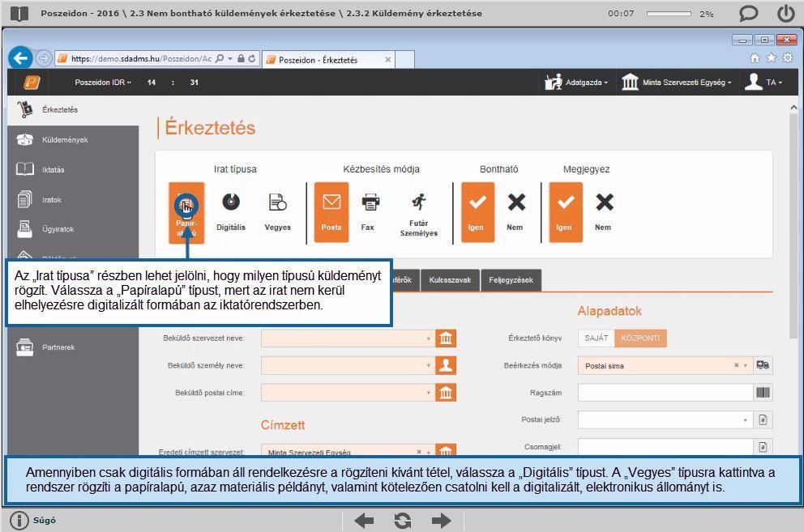Expand the Beküldő postai címe combo box
The height and width of the screenshot is (532, 804).
click(429, 393)
